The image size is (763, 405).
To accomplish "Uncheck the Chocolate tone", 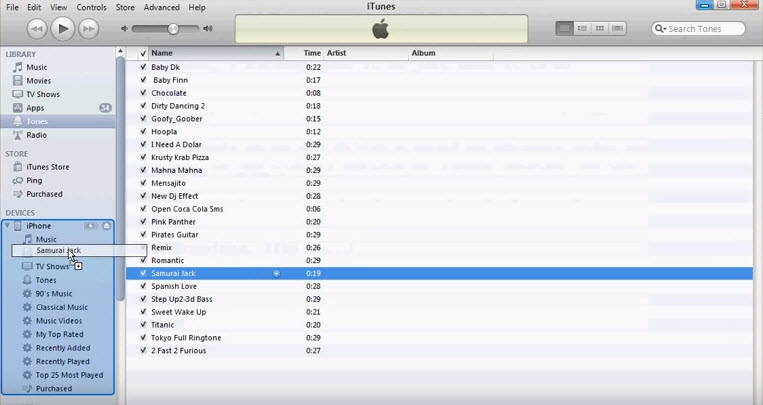I will click(143, 93).
